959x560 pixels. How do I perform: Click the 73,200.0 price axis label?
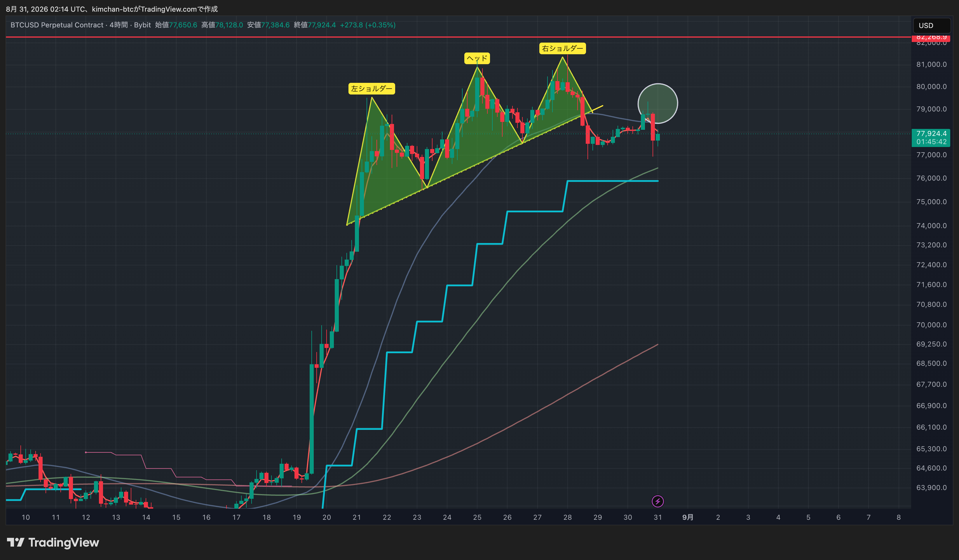[931, 245]
